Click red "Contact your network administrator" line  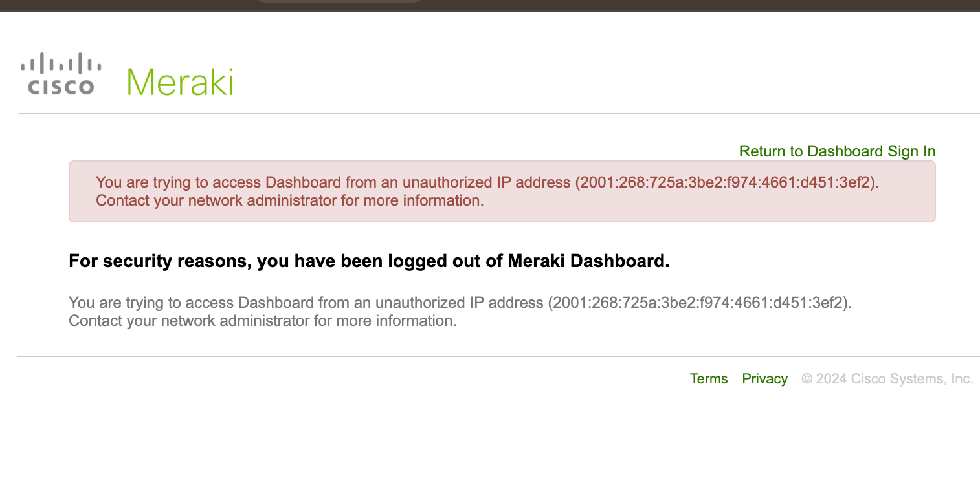(x=289, y=200)
